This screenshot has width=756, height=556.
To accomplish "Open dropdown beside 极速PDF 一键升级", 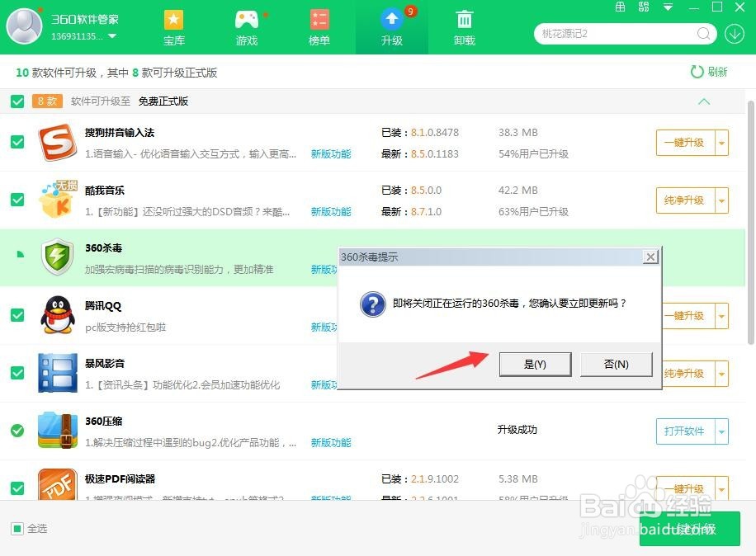I will [x=722, y=488].
